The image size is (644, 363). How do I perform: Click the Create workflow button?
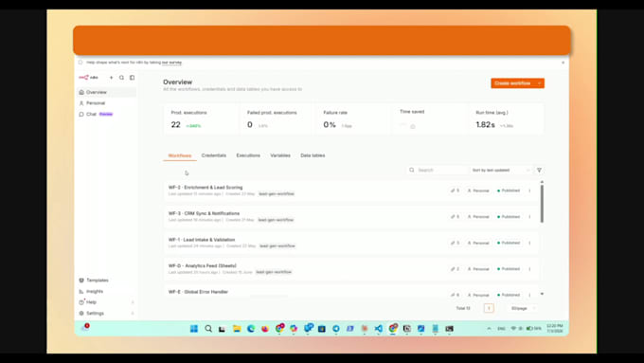tap(512, 83)
